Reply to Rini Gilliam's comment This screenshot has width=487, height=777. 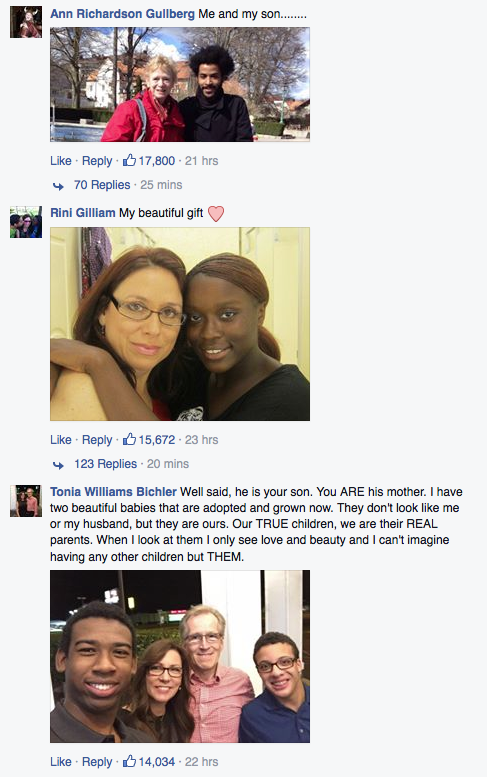click(97, 440)
